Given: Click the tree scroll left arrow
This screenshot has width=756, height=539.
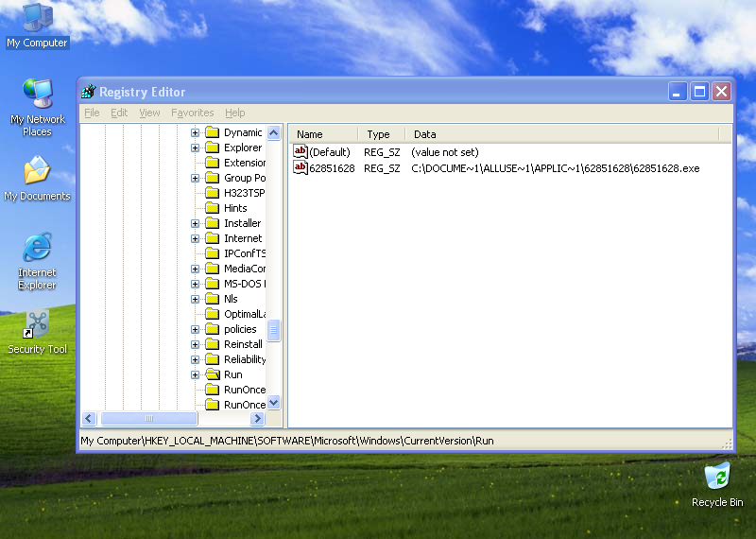Looking at the screenshot, I should click(x=89, y=418).
